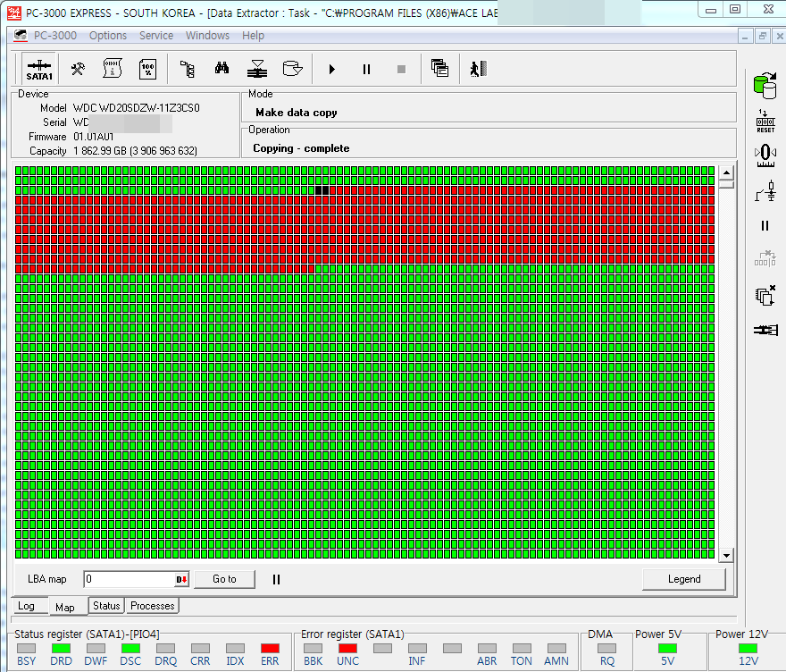786x672 pixels.
Task: Open the Options menu
Action: (108, 36)
